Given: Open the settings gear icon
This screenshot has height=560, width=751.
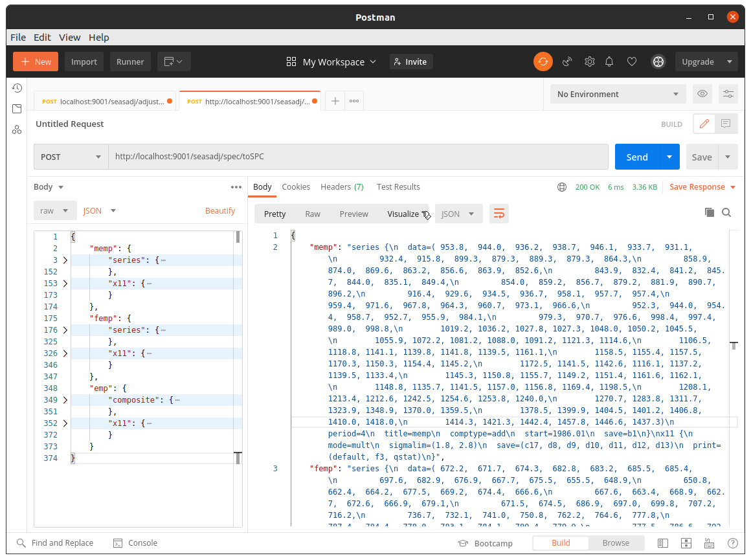Looking at the screenshot, I should click(590, 62).
